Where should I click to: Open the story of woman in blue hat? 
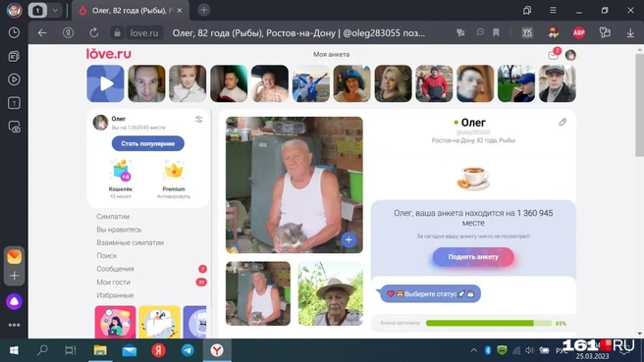point(352,83)
